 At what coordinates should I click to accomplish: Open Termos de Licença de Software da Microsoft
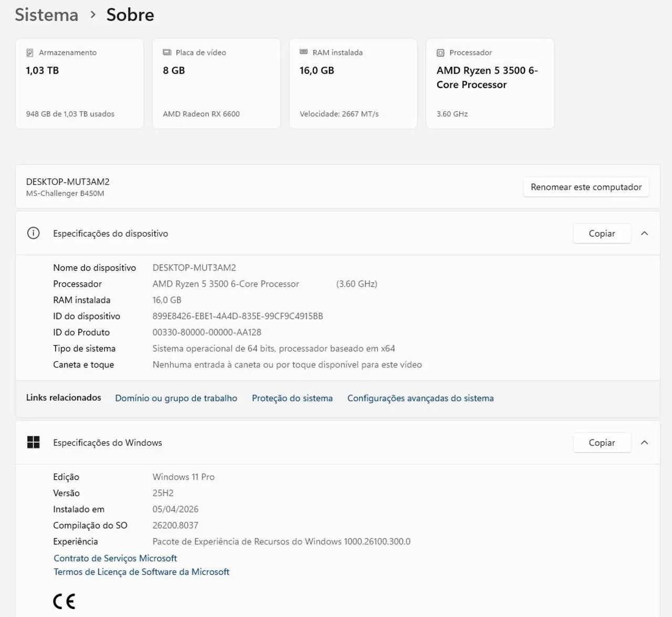pyautogui.click(x=142, y=572)
